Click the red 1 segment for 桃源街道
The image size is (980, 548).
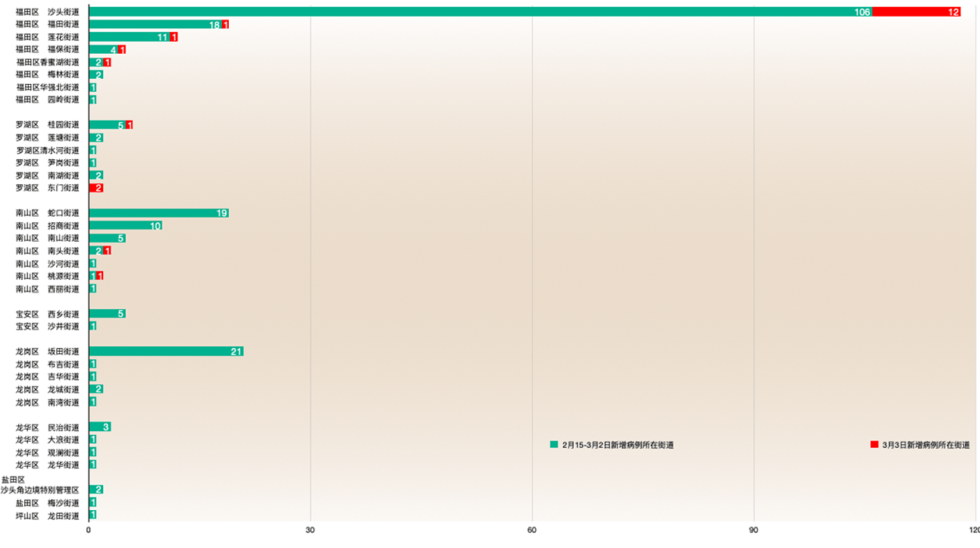click(100, 276)
